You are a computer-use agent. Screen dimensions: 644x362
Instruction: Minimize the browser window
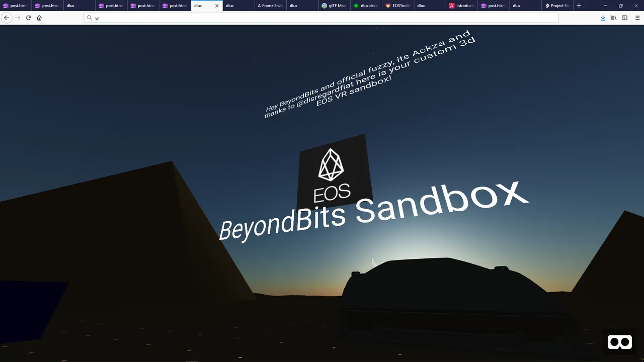click(x=605, y=6)
